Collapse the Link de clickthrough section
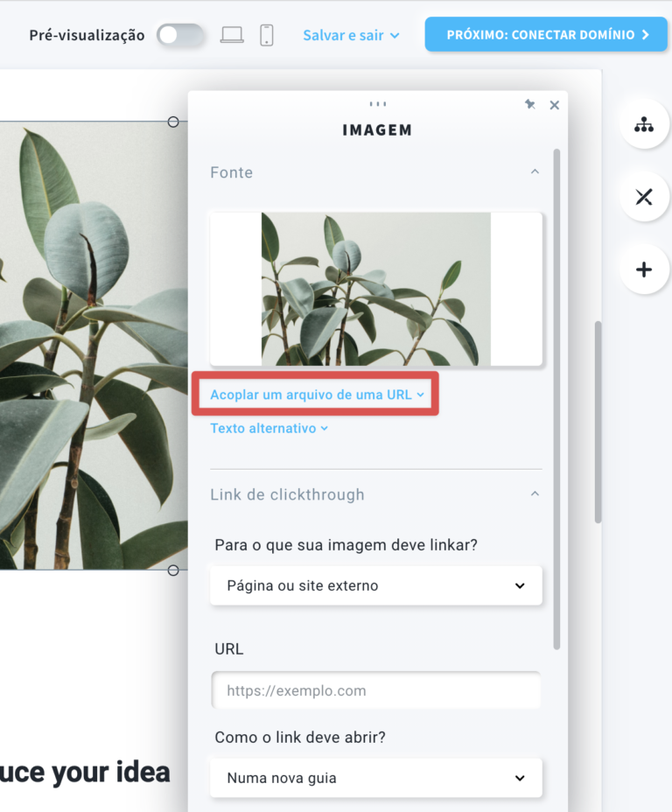The width and height of the screenshot is (672, 812). tap(535, 494)
